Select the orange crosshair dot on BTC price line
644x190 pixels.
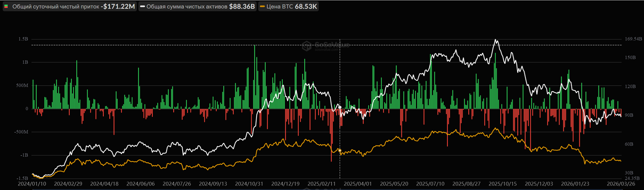(340, 151)
